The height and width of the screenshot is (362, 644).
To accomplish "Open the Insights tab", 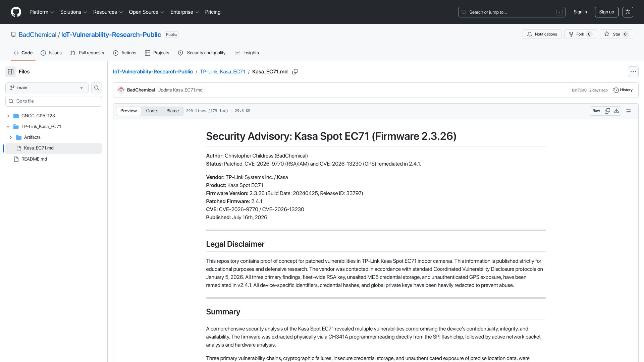I will click(247, 53).
